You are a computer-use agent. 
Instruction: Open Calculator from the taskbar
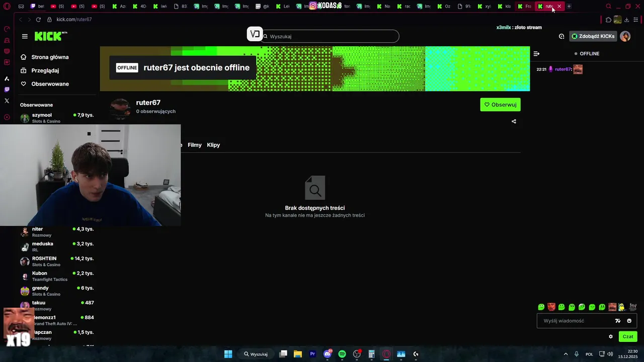click(372, 354)
